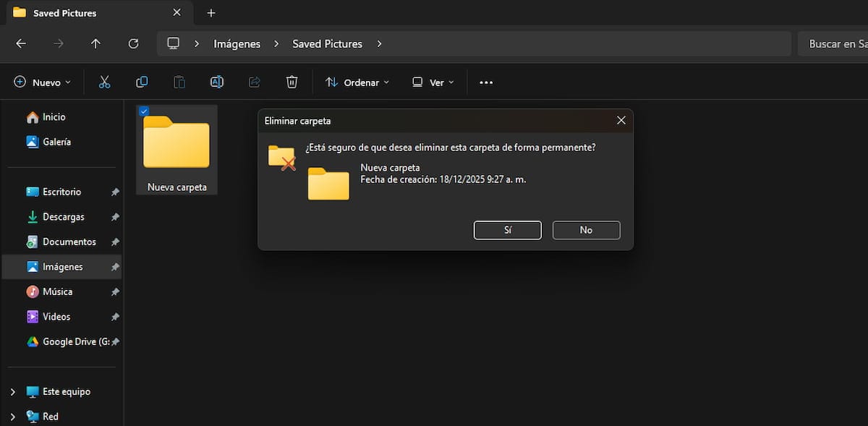Click the Copy icon
This screenshot has height=426, width=868.
(x=142, y=82)
